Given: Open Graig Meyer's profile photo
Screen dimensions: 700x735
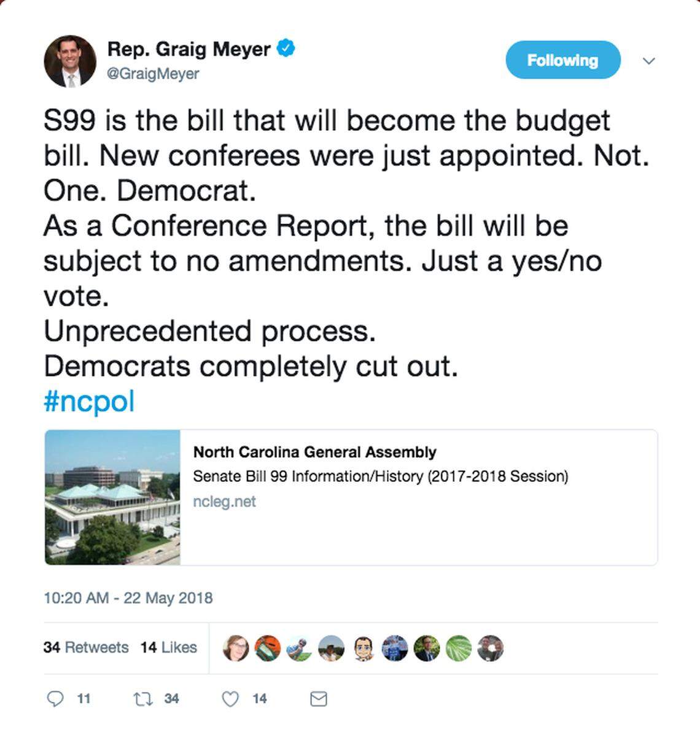Looking at the screenshot, I should 70,61.
